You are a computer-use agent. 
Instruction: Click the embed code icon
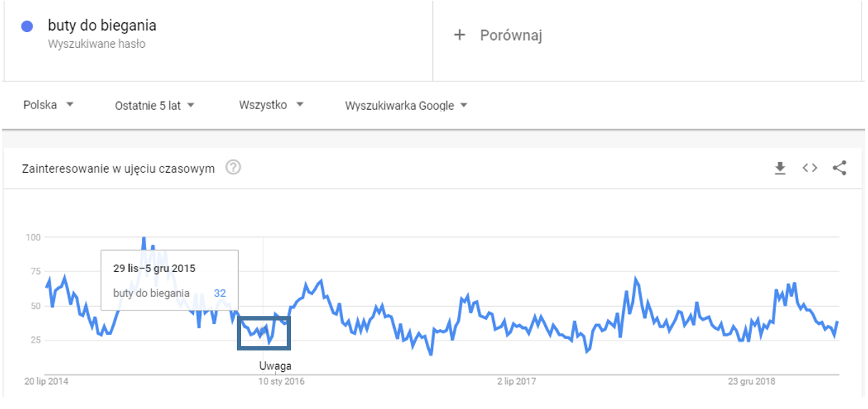pyautogui.click(x=810, y=168)
